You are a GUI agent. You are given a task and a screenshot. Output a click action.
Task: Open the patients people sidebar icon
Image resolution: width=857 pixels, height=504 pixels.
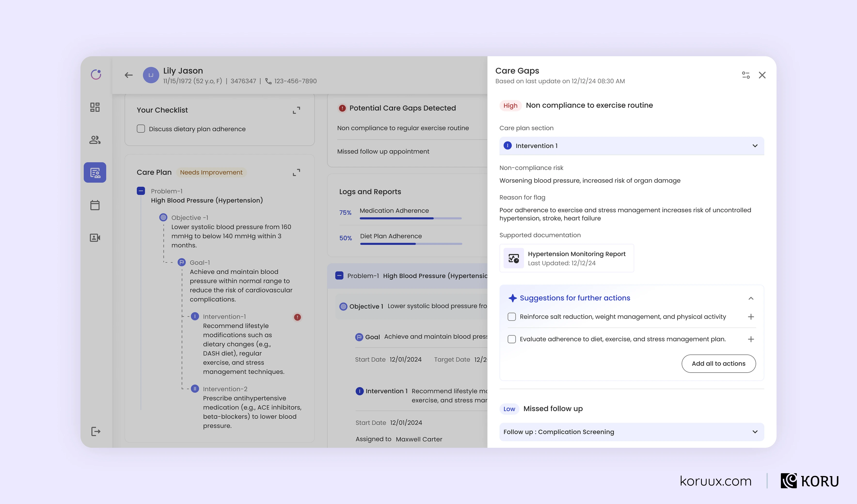coord(95,140)
